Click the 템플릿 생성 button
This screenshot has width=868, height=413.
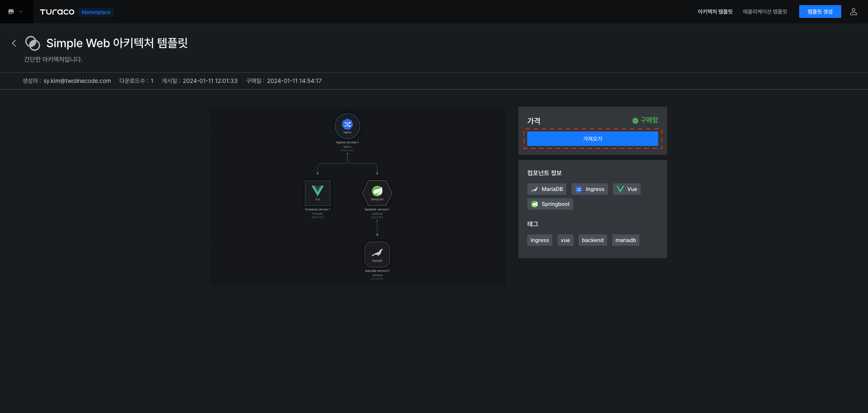pyautogui.click(x=820, y=11)
